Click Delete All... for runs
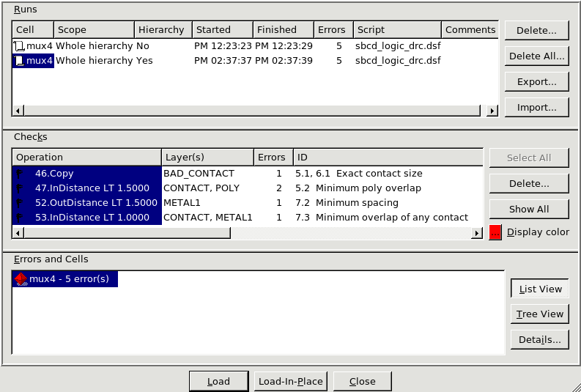The height and width of the screenshot is (392, 581). [x=536, y=56]
